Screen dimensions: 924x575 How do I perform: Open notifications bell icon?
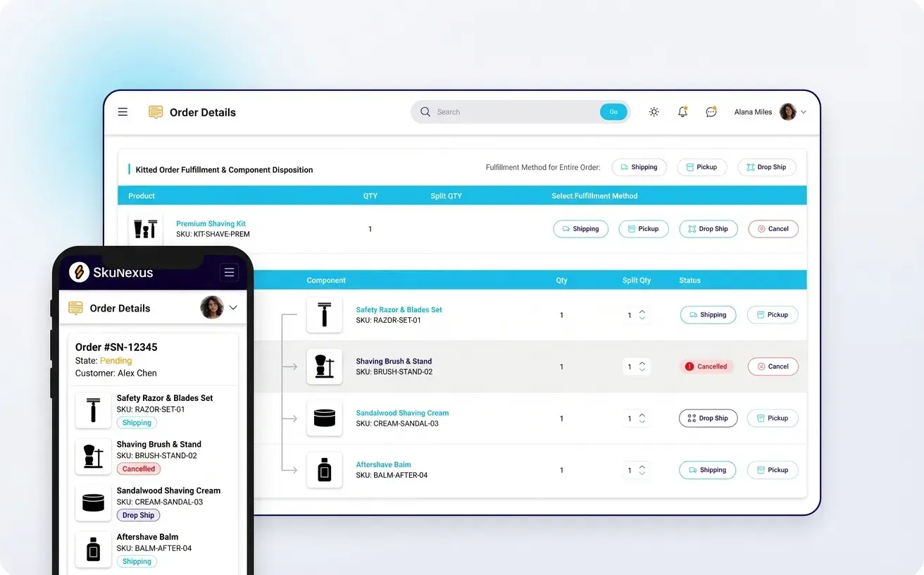pos(682,112)
